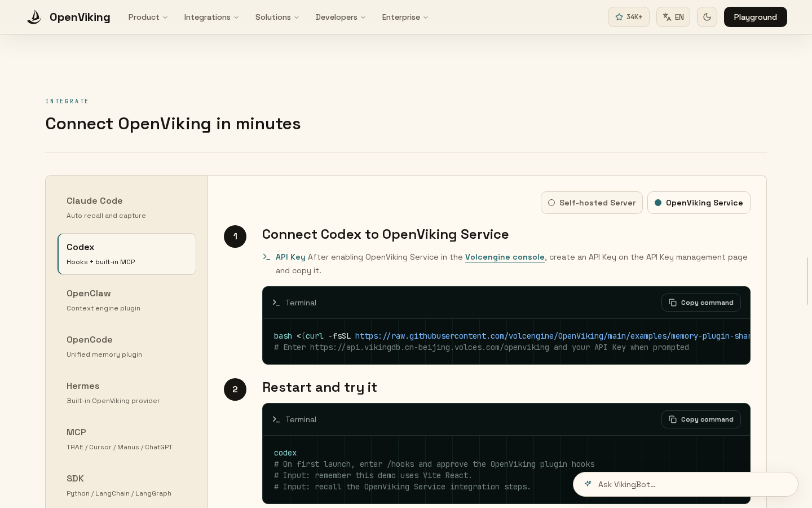This screenshot has width=812, height=508.
Task: Select the MCP integration tab
Action: 127,439
